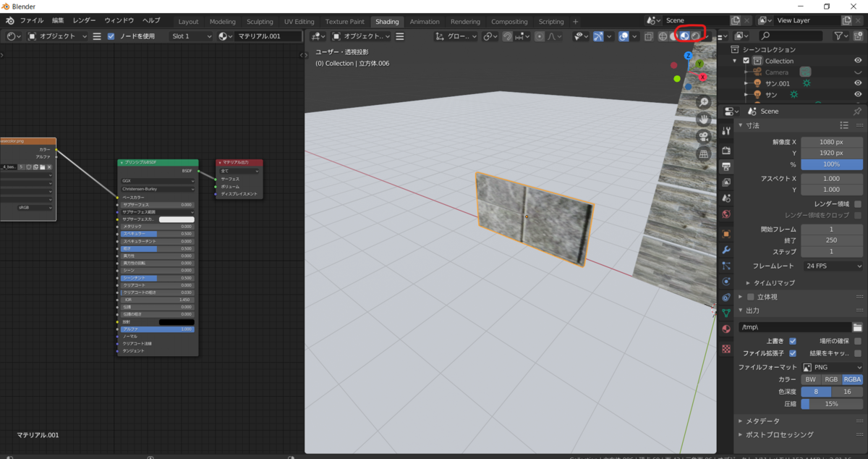This screenshot has height=459, width=868.
Task: Enable 'レンダー領域' checkbox
Action: pyautogui.click(x=858, y=204)
